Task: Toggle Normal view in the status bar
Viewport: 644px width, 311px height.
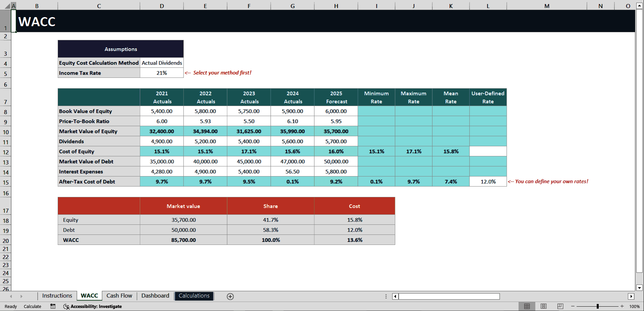Action: 527,306
